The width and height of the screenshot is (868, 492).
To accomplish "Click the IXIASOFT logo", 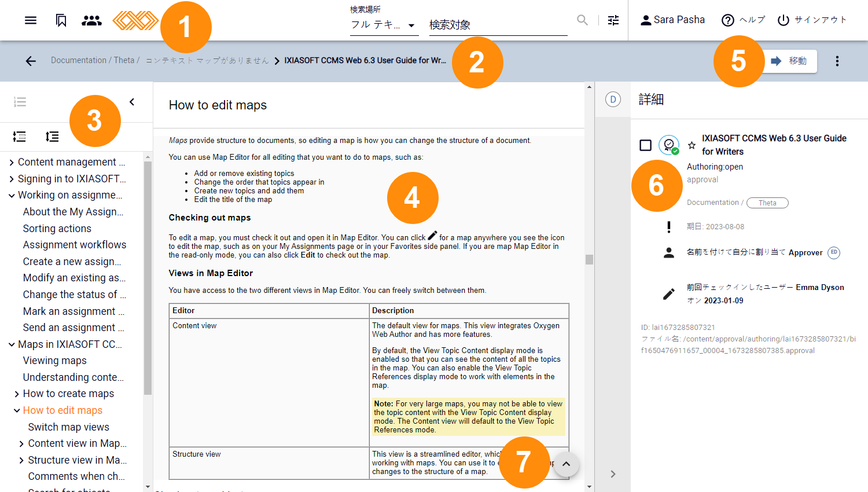I will point(135,20).
